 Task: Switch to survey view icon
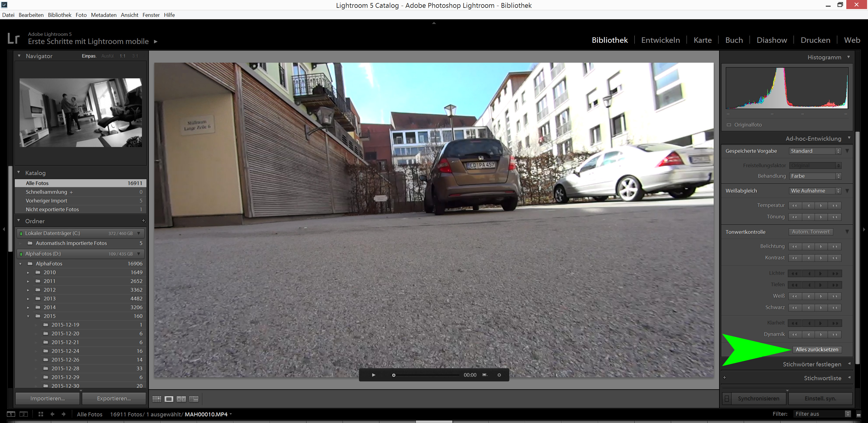(194, 399)
